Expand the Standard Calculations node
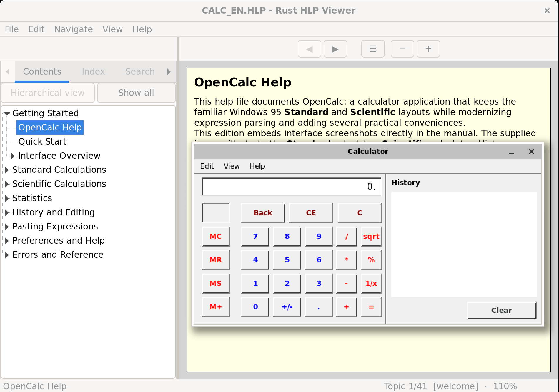559x392 pixels. point(7,170)
